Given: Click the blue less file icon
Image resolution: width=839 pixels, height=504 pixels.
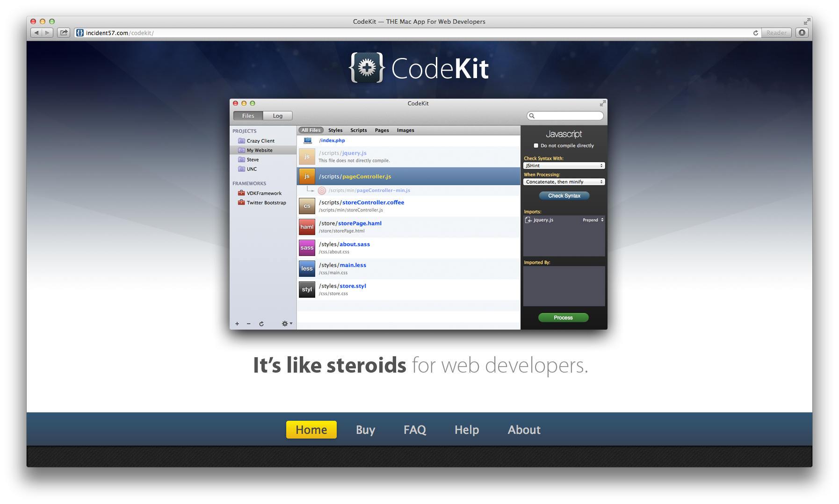Looking at the screenshot, I should (307, 268).
